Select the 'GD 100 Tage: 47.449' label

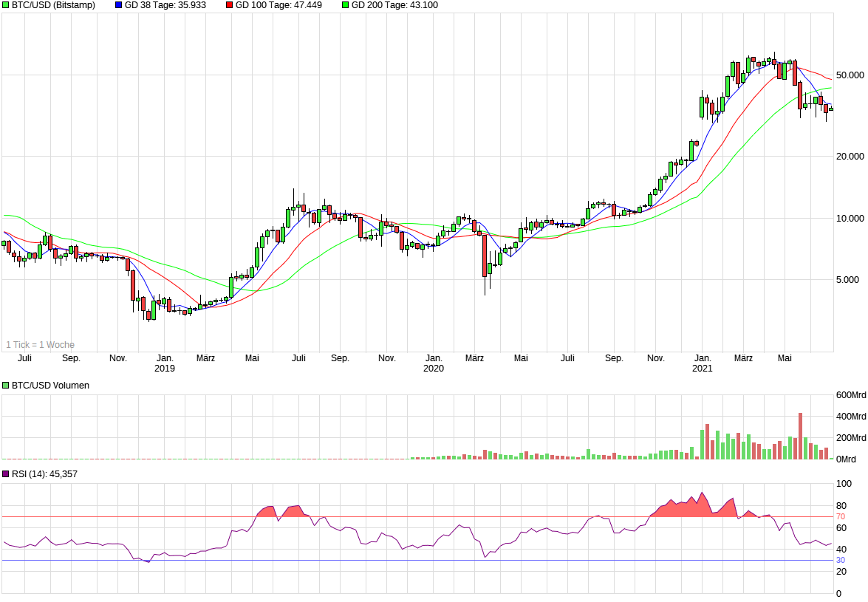click(x=278, y=5)
